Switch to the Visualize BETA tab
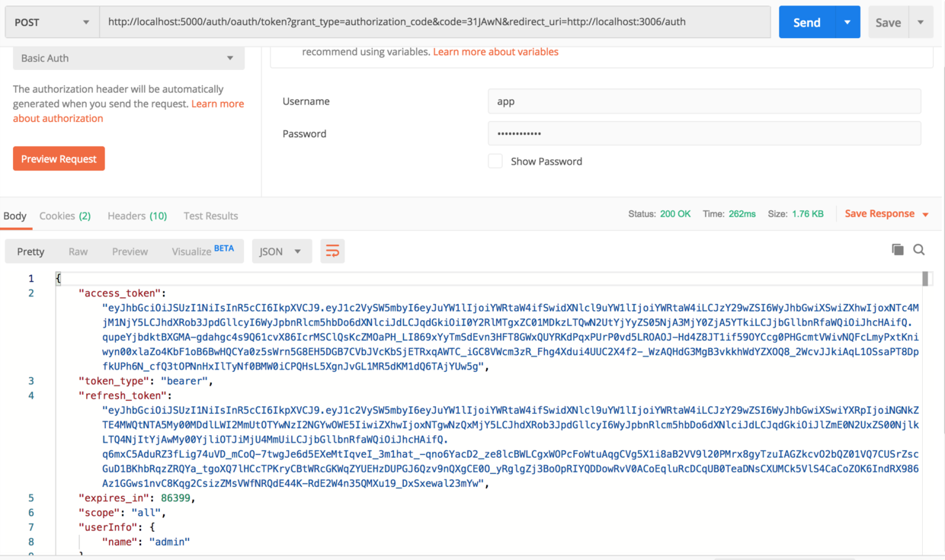The height and width of the screenshot is (560, 945). [x=191, y=251]
